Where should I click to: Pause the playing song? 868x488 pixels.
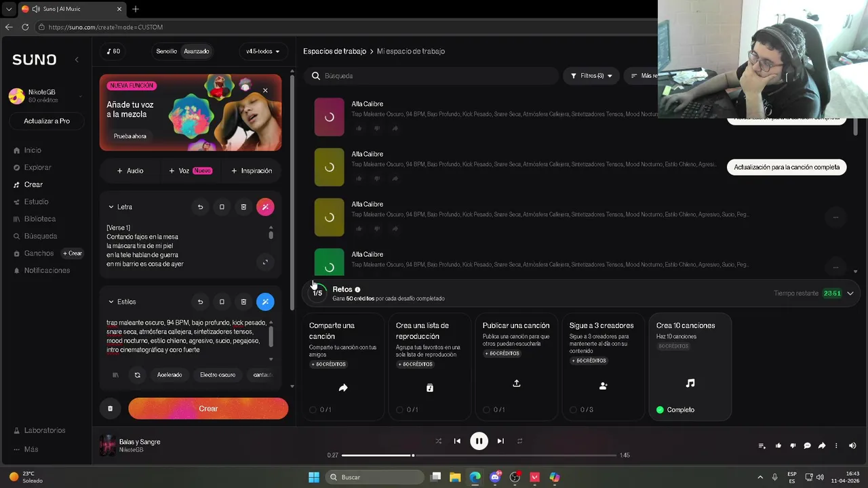[479, 441]
